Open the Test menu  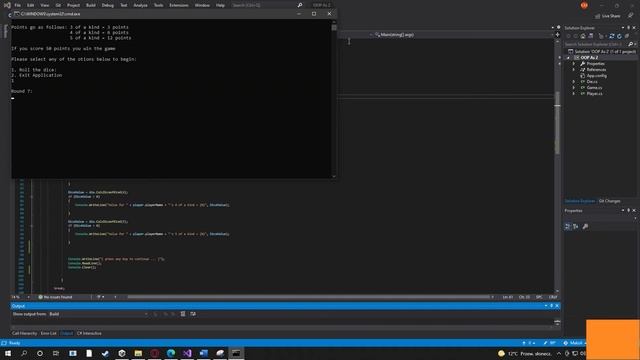[124, 5]
